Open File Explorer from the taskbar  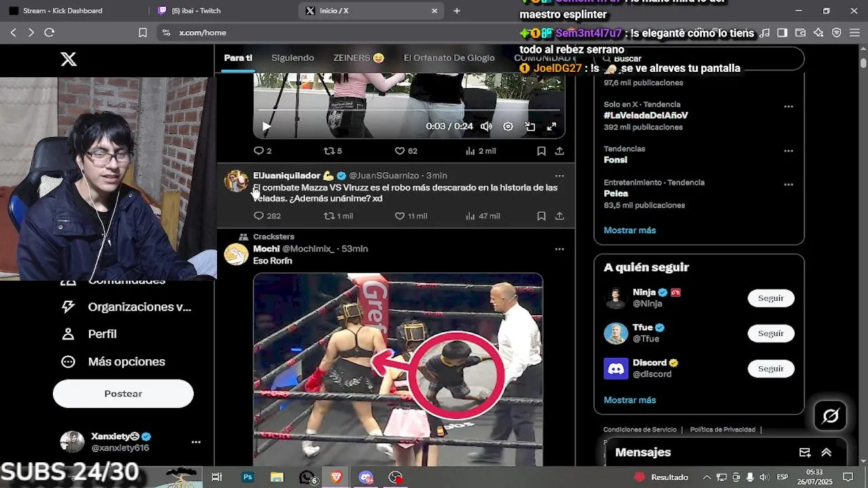click(x=277, y=477)
